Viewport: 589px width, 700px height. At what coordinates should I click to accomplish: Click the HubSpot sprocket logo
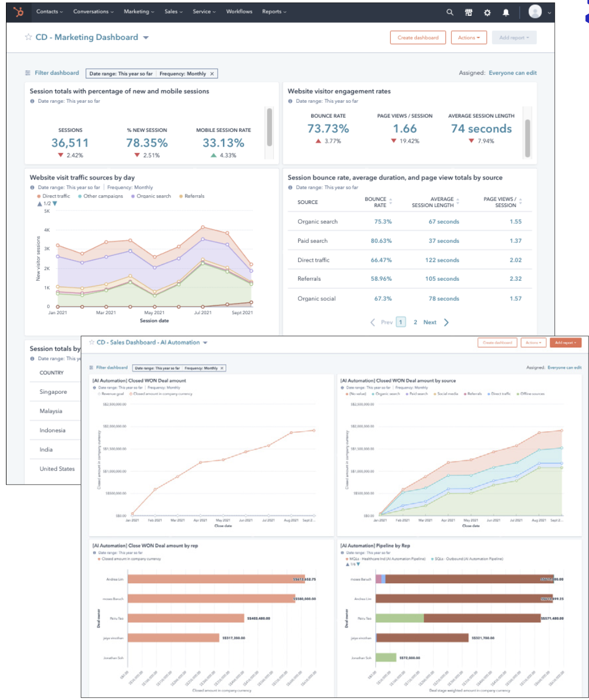pyautogui.click(x=18, y=12)
